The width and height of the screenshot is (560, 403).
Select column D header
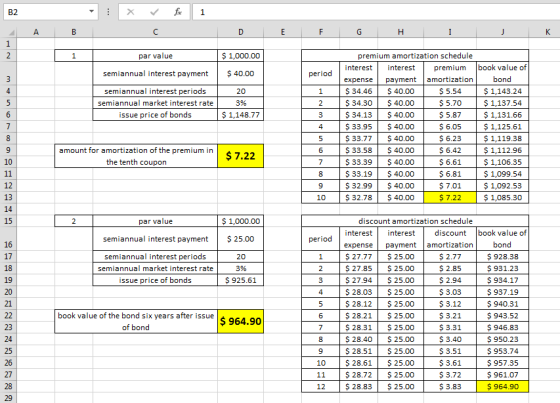(240, 32)
